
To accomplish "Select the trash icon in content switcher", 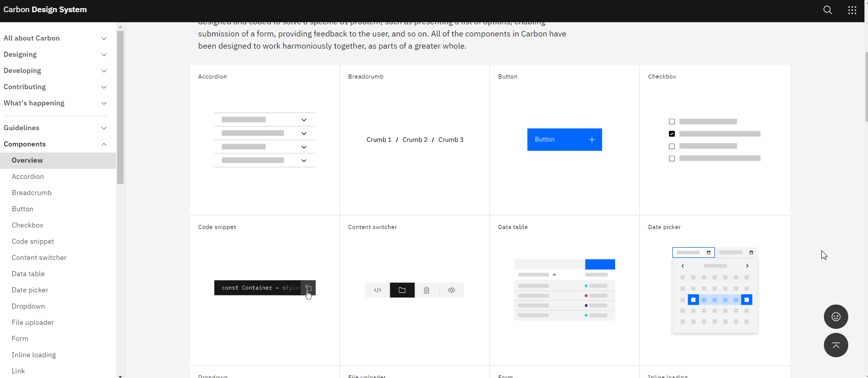I will point(427,290).
